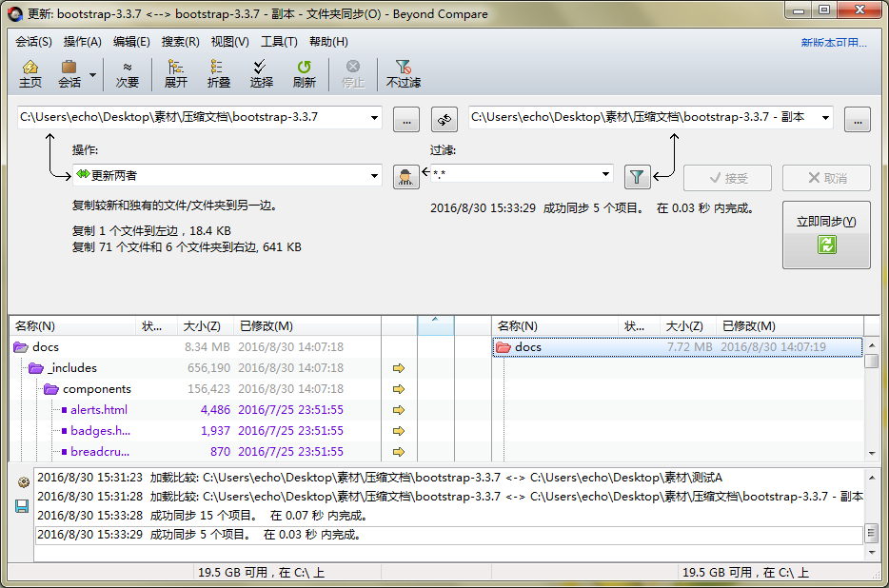Screen dimensions: 889x588
Task: Save the log using the floppy disk icon
Action: pyautogui.click(x=20, y=506)
